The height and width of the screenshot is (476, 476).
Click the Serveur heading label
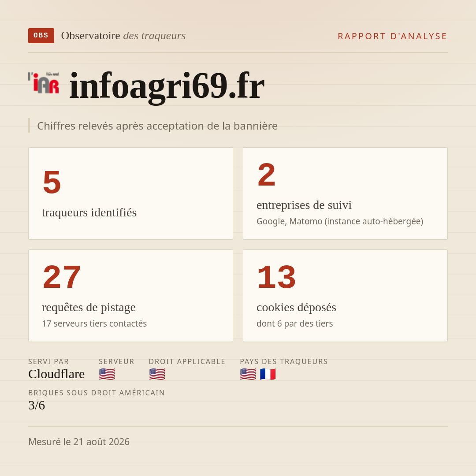pyautogui.click(x=116, y=361)
